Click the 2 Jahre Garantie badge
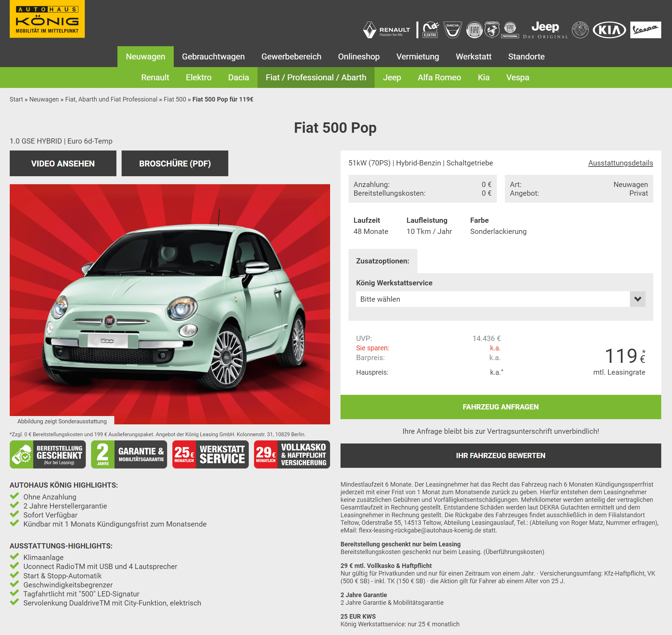The width and height of the screenshot is (672, 635). pos(129,455)
